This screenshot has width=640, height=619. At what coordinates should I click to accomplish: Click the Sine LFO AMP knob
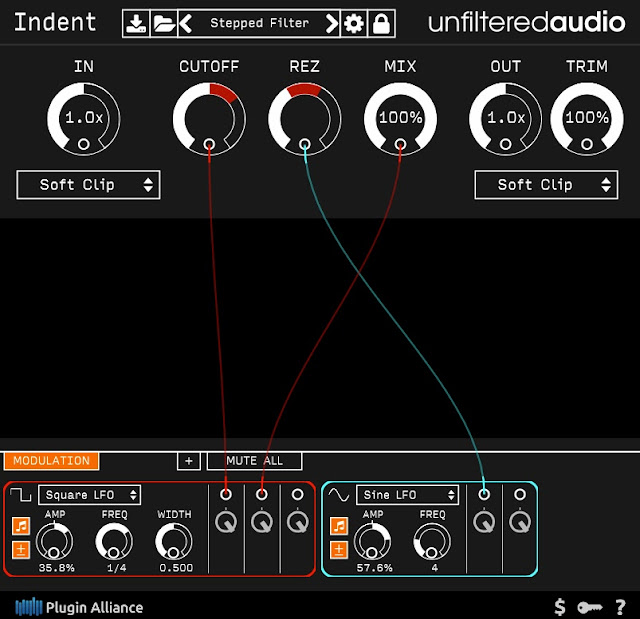point(372,542)
